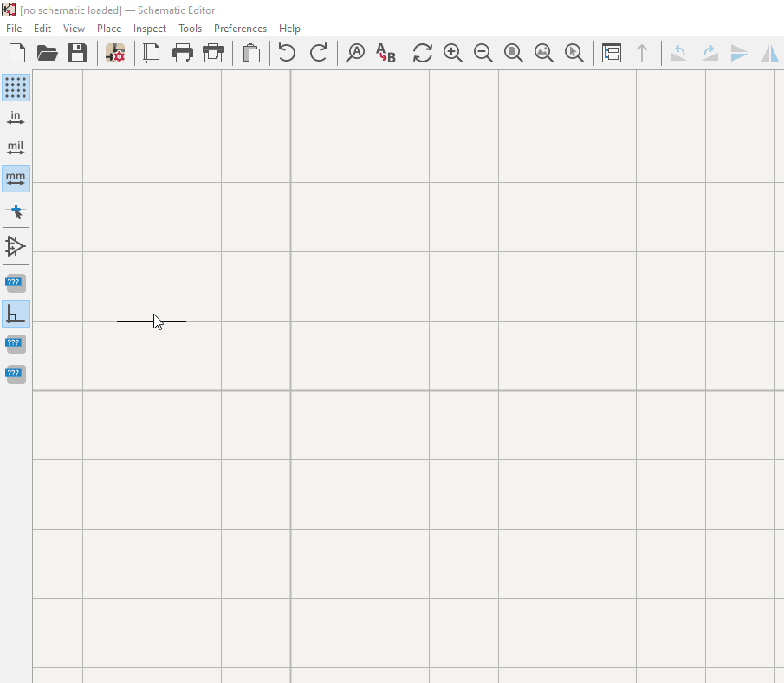Enable the full-screen crosshair cursor

point(15,210)
